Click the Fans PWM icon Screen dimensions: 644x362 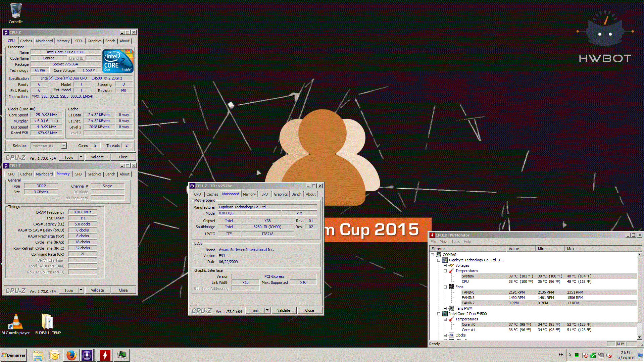click(x=451, y=308)
